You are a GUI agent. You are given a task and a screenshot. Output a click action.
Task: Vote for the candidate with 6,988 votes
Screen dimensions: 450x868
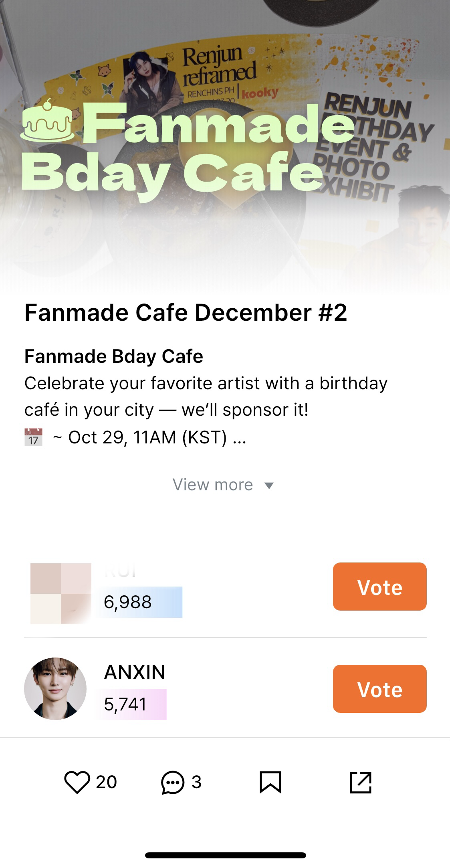379,587
